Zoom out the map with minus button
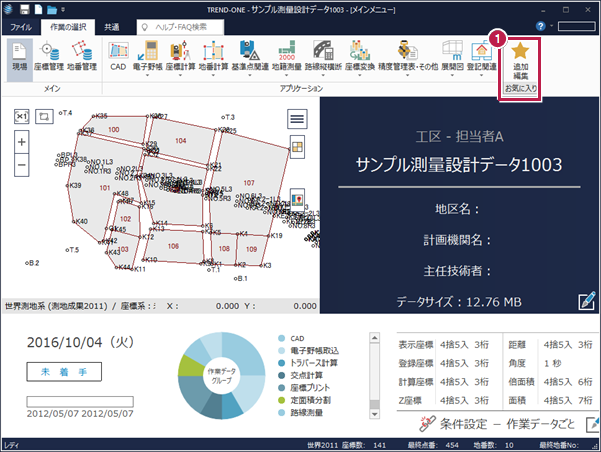Viewport: 601px width, 452px height. click(x=21, y=165)
